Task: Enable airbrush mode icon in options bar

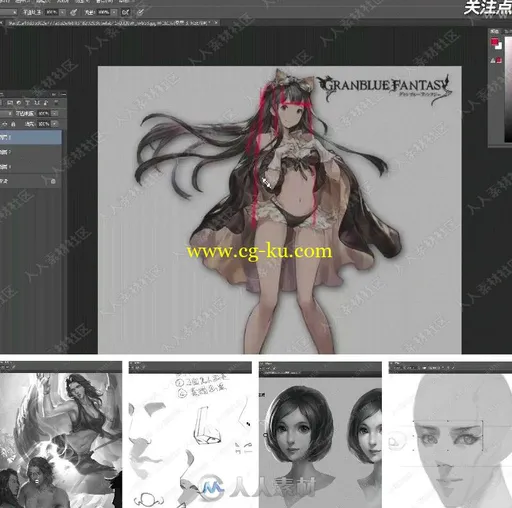Action: (x=125, y=12)
